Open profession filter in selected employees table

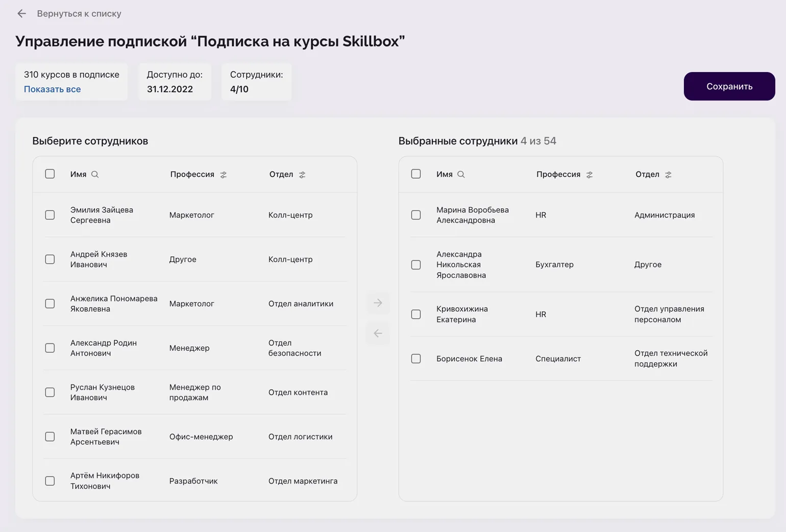coord(589,175)
